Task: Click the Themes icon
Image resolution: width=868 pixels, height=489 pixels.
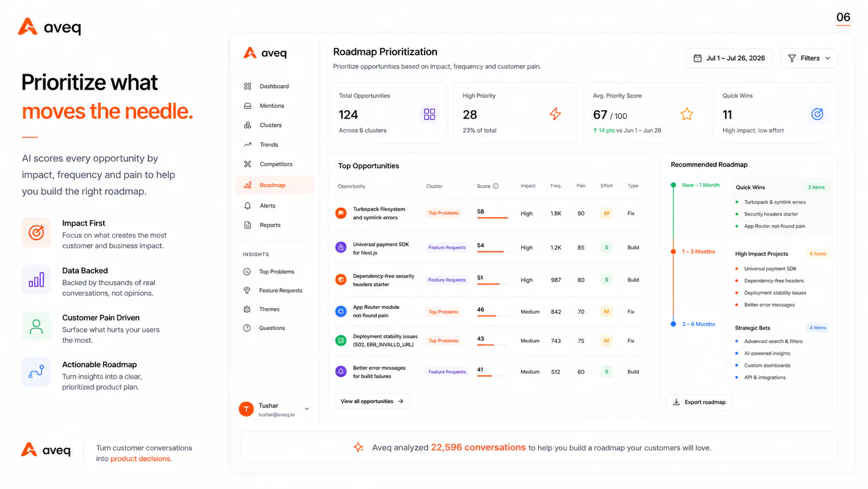Action: point(247,309)
